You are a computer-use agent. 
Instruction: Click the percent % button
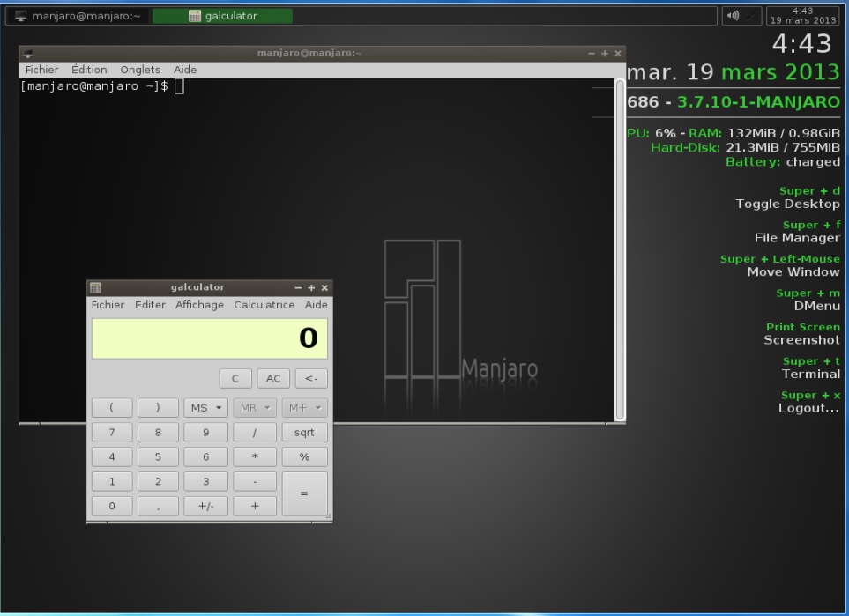point(304,456)
